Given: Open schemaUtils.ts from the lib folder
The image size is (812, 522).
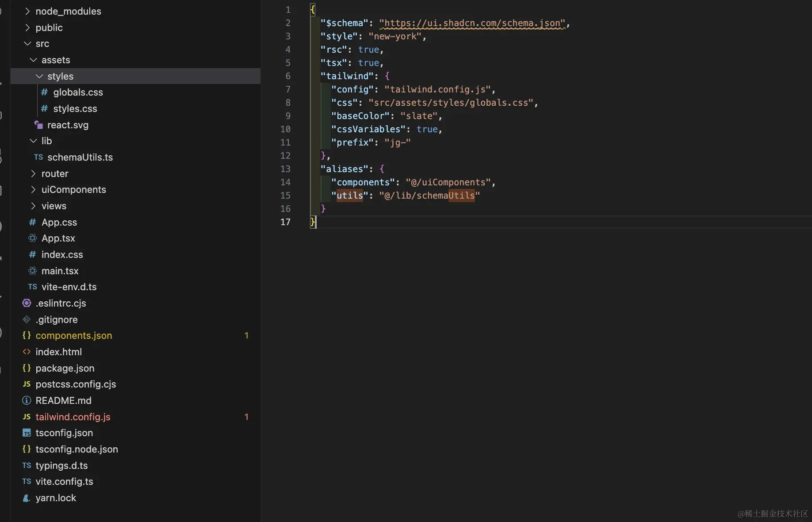Looking at the screenshot, I should point(80,157).
